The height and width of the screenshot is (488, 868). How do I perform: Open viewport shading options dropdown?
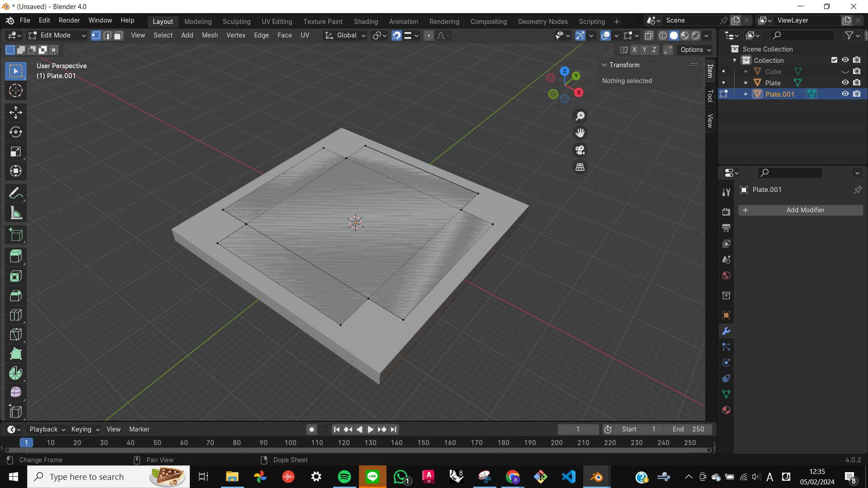coord(707,35)
